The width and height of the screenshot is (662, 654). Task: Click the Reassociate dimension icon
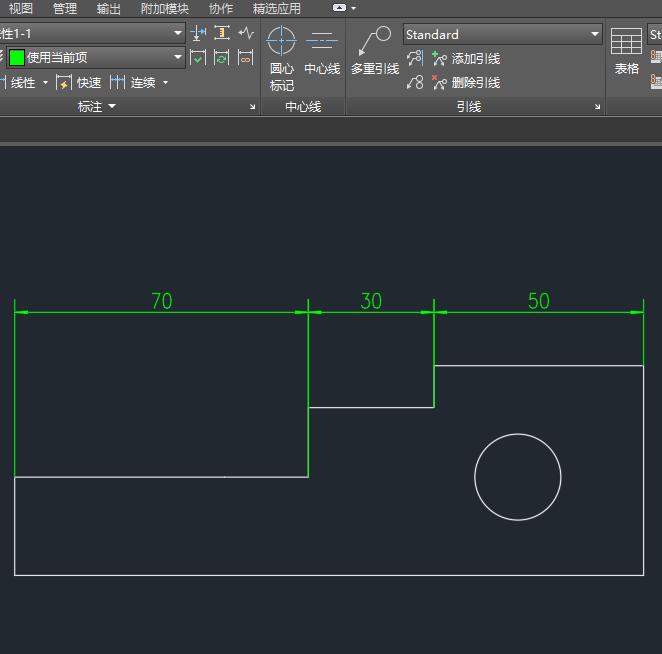[x=246, y=57]
